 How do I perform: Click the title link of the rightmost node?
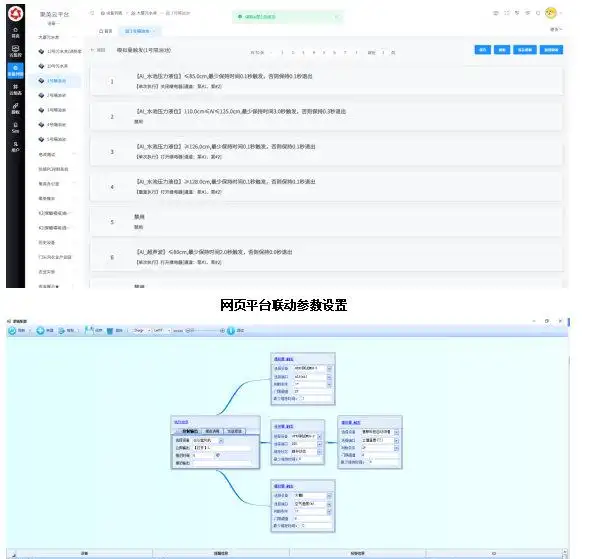point(351,422)
